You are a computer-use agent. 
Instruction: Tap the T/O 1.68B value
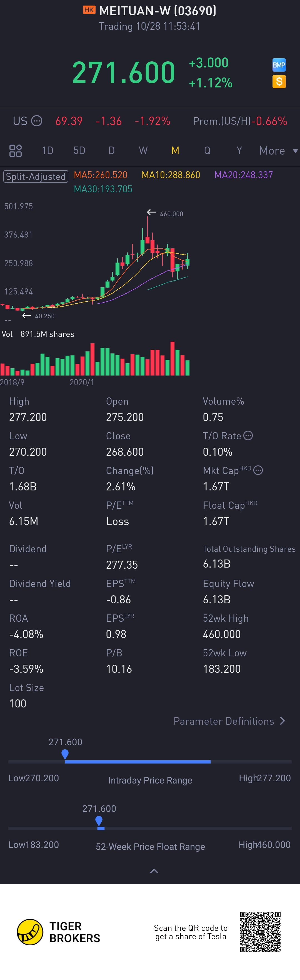(23, 487)
